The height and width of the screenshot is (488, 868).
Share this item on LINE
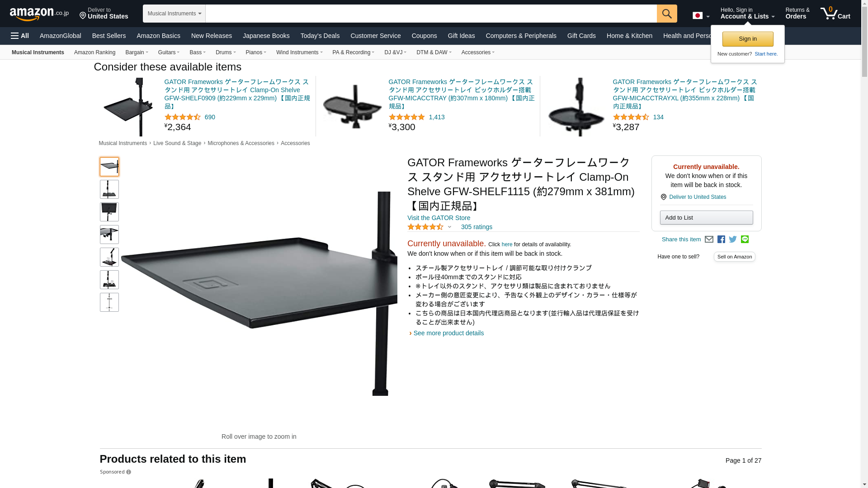pos(745,239)
